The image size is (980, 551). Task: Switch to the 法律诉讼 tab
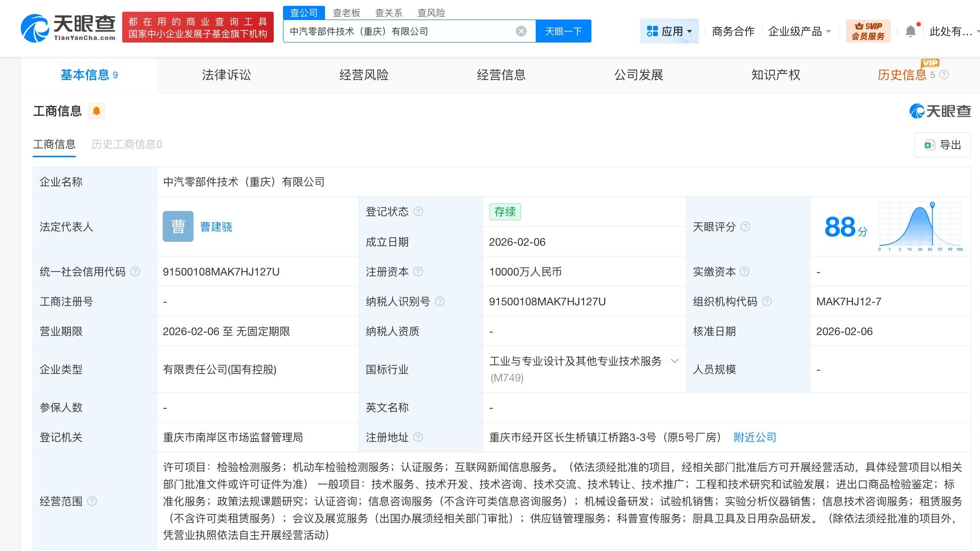[x=225, y=75]
